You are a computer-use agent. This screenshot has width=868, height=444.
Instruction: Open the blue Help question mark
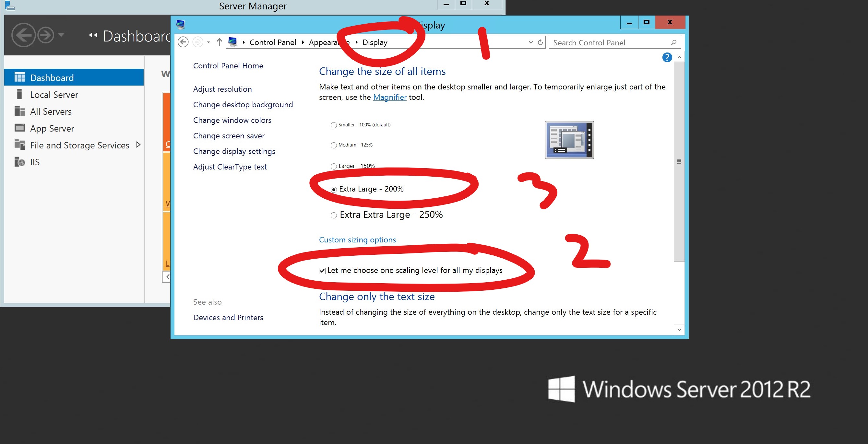667,58
